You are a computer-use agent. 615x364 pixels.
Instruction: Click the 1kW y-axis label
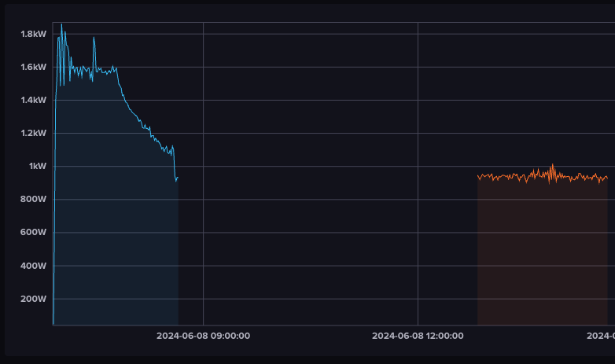click(x=38, y=166)
